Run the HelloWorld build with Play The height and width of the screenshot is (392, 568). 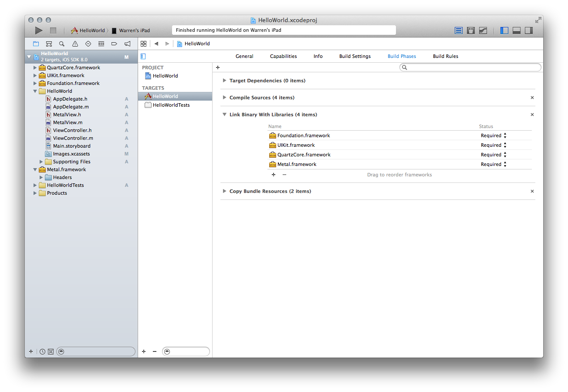coord(39,30)
